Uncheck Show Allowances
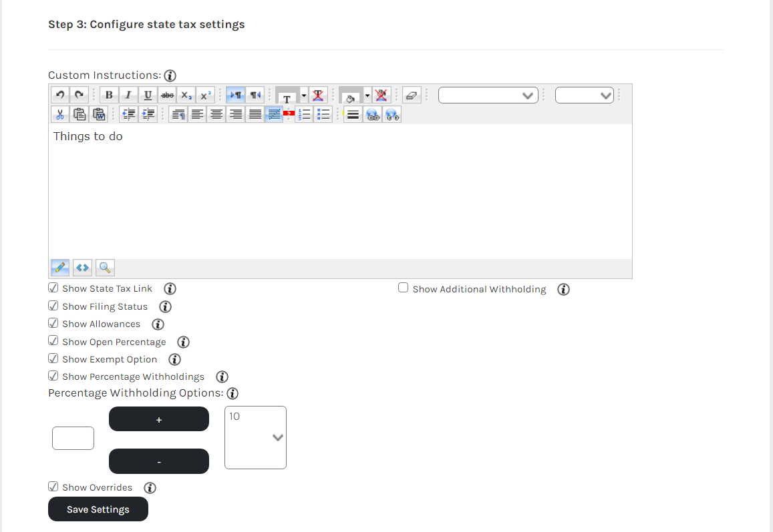This screenshot has height=532, width=773. tap(53, 323)
